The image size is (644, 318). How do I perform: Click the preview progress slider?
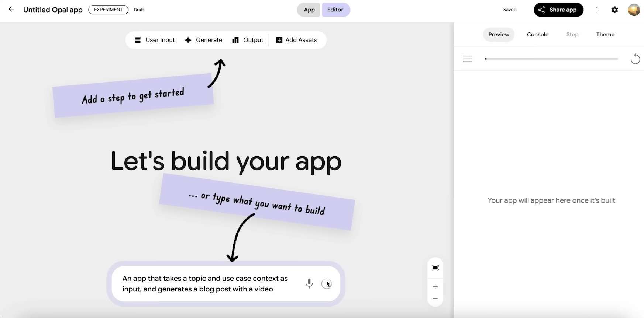coord(551,59)
